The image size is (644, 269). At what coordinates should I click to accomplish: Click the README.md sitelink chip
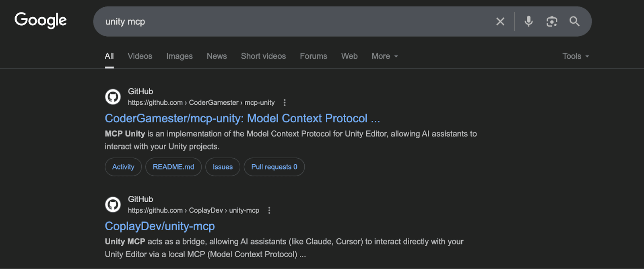(x=173, y=167)
